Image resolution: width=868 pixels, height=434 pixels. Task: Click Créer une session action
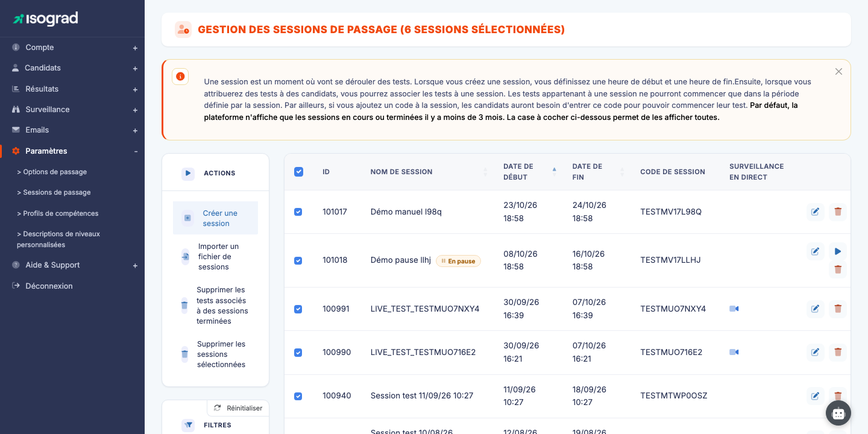(215, 218)
